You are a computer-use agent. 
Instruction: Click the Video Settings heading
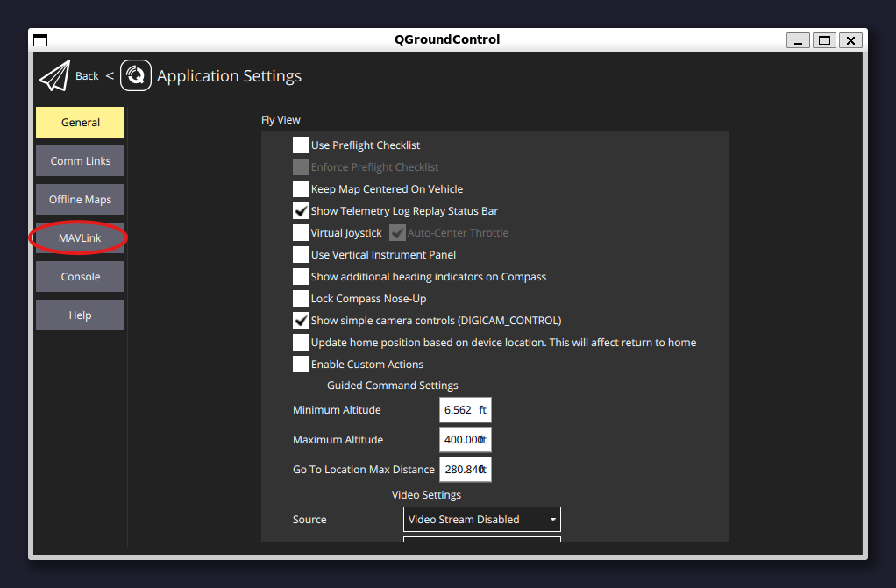426,495
